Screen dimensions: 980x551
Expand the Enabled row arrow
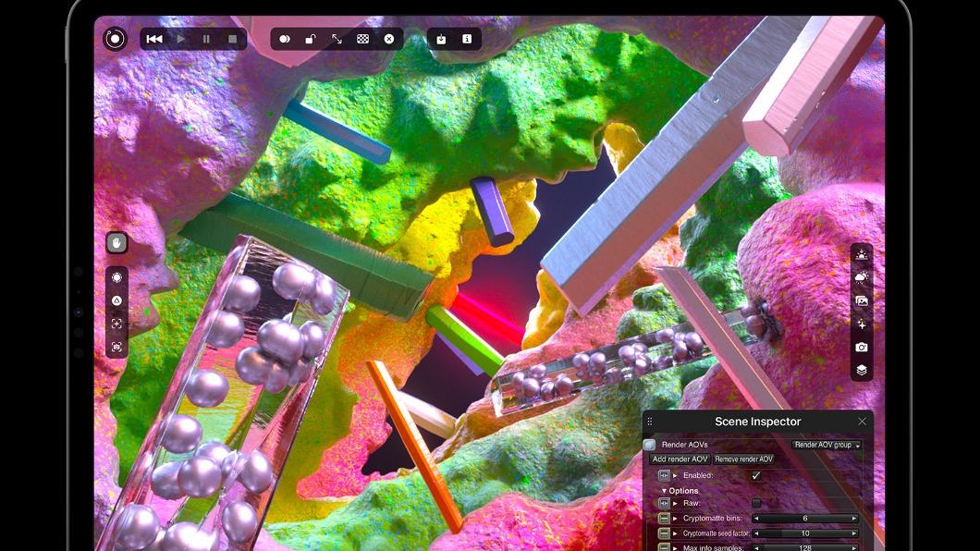[675, 475]
